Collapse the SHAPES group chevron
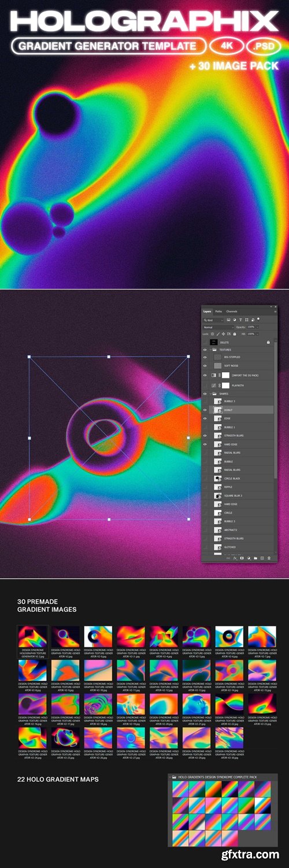 pos(210,394)
